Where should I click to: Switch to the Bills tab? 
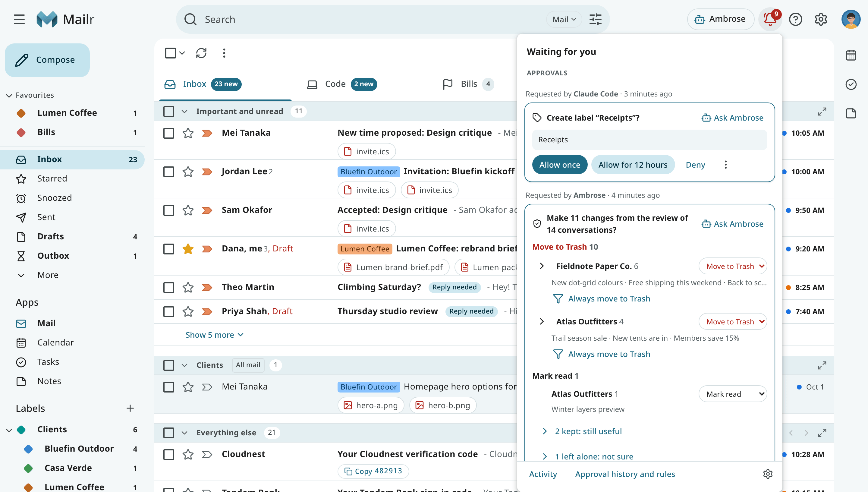pyautogui.click(x=468, y=84)
